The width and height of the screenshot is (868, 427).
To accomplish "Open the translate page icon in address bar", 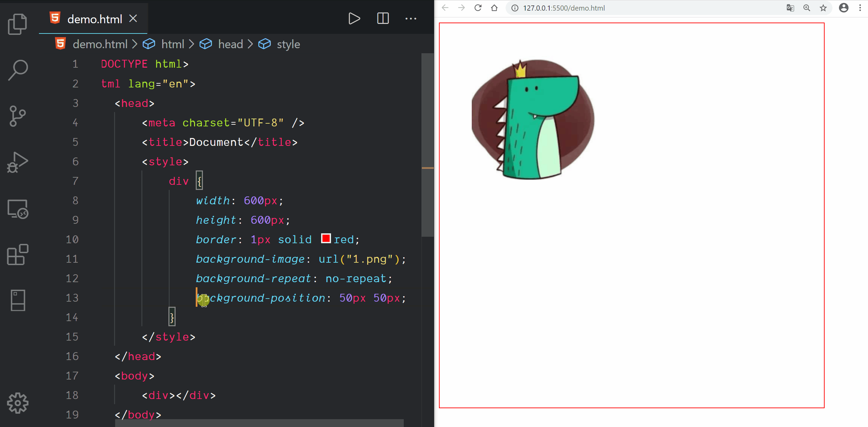I will [x=790, y=8].
